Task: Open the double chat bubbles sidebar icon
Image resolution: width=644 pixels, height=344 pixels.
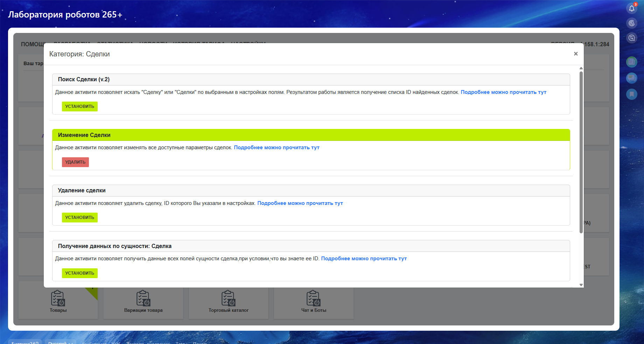Action: coord(632,78)
